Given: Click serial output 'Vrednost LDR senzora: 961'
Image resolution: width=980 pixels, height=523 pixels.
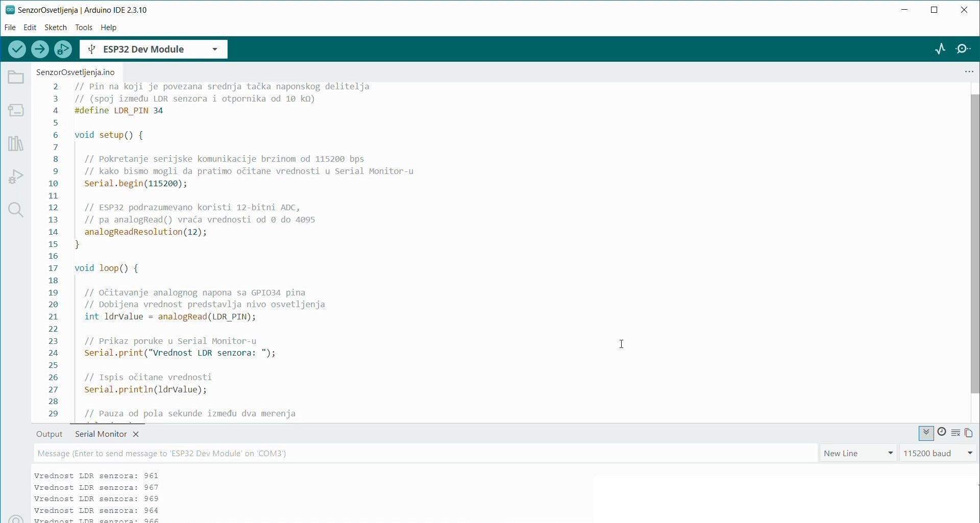Looking at the screenshot, I should coord(96,476).
